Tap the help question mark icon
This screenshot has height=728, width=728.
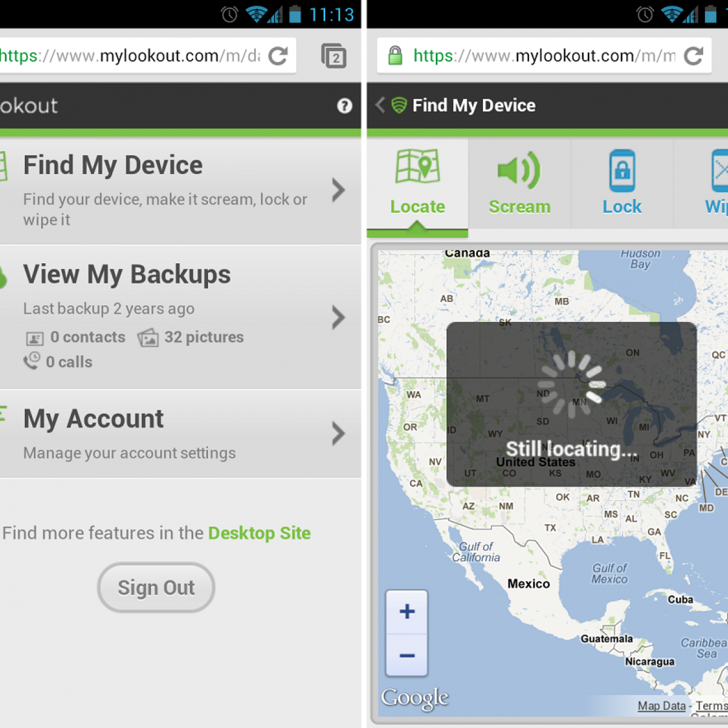tap(344, 106)
